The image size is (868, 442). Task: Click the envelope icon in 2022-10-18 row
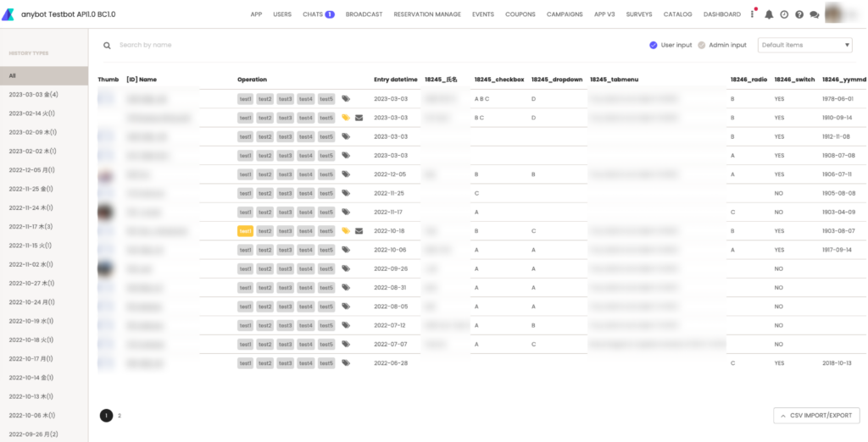(359, 230)
